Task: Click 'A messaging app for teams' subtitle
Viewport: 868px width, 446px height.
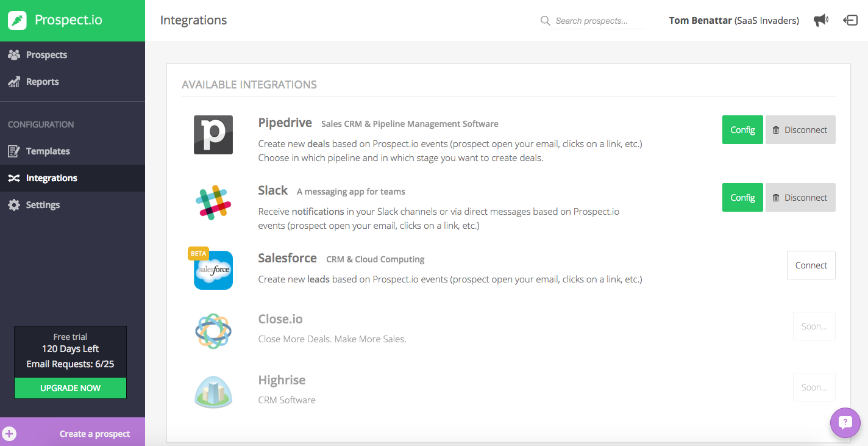Action: (x=351, y=192)
